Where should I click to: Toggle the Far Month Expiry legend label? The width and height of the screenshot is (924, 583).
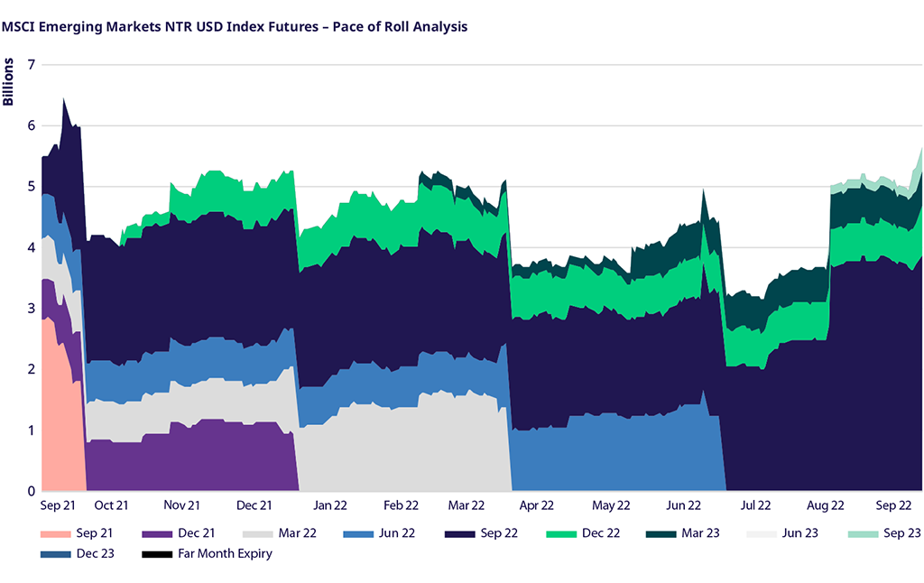[x=225, y=554]
